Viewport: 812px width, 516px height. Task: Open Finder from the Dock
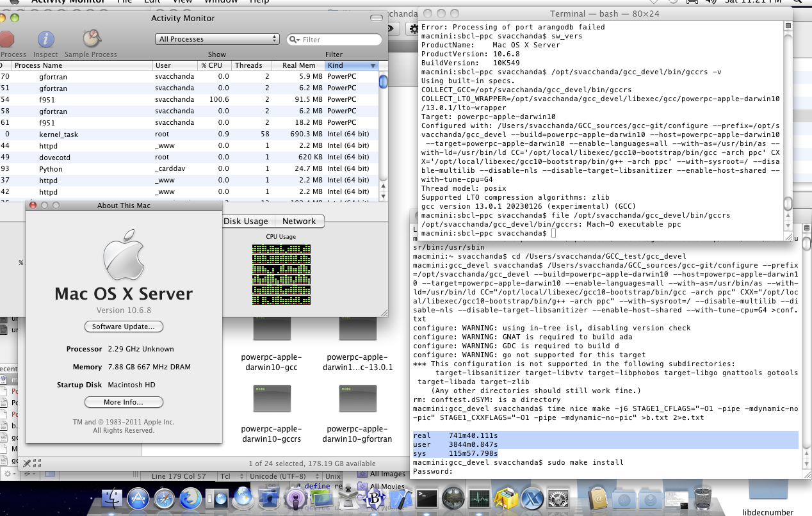pyautogui.click(x=113, y=499)
